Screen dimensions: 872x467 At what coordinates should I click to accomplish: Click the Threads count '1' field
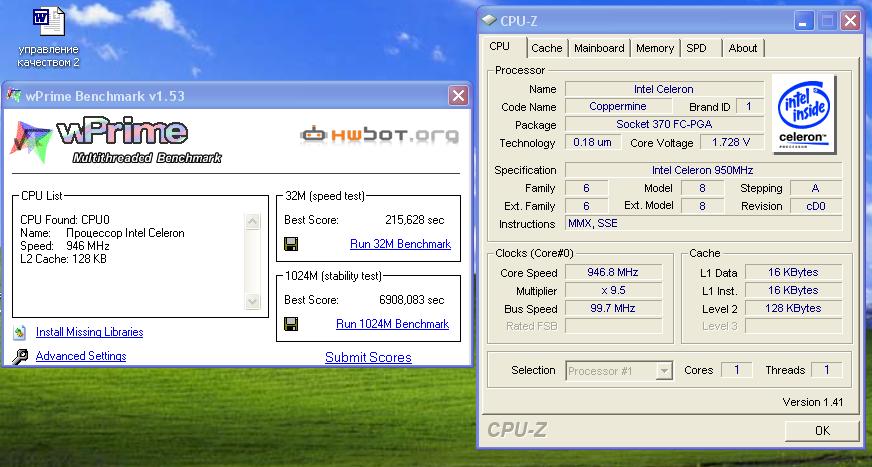[826, 370]
